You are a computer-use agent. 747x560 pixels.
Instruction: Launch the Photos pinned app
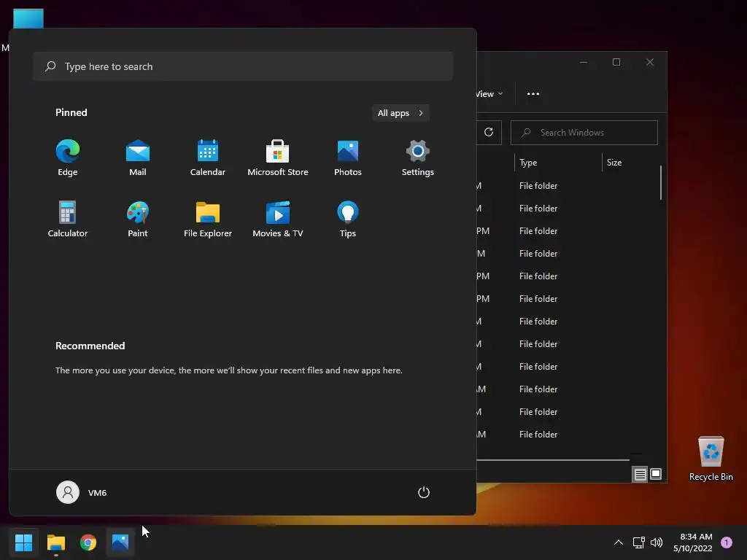click(x=348, y=158)
